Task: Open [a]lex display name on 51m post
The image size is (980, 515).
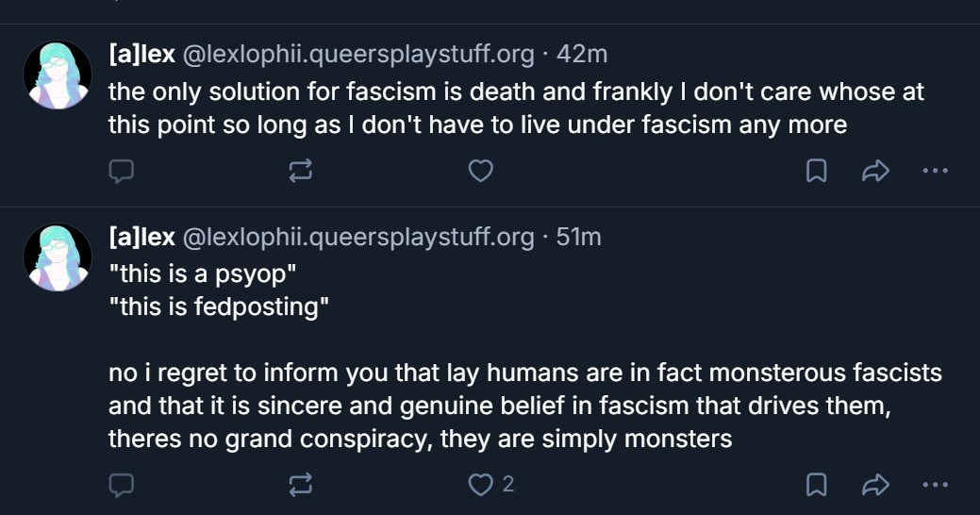Action: [141, 237]
